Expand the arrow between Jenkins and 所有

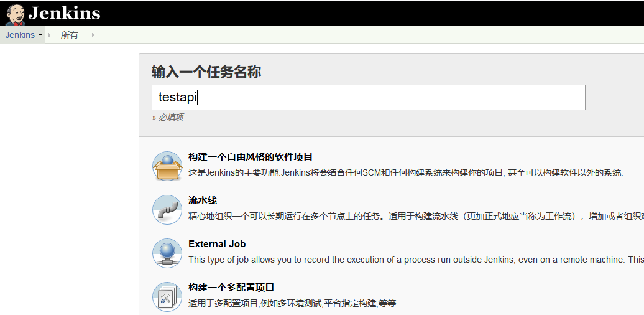click(x=50, y=35)
